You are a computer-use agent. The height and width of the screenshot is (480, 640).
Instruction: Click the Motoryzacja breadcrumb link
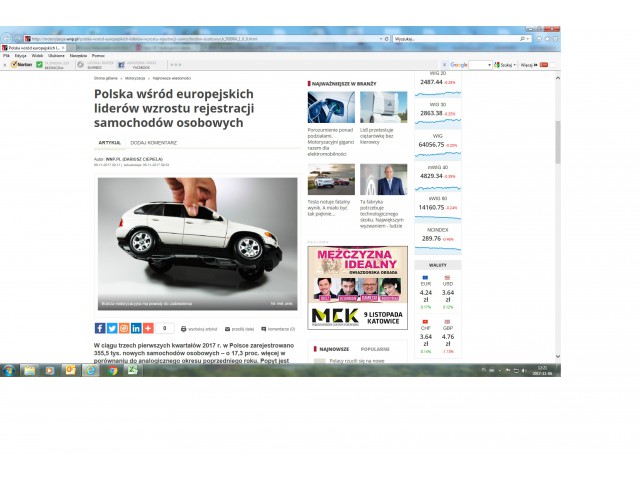135,77
